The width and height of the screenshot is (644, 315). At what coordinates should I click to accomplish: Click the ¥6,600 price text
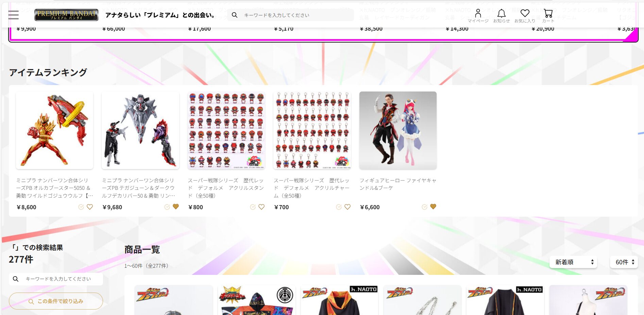(x=370, y=207)
